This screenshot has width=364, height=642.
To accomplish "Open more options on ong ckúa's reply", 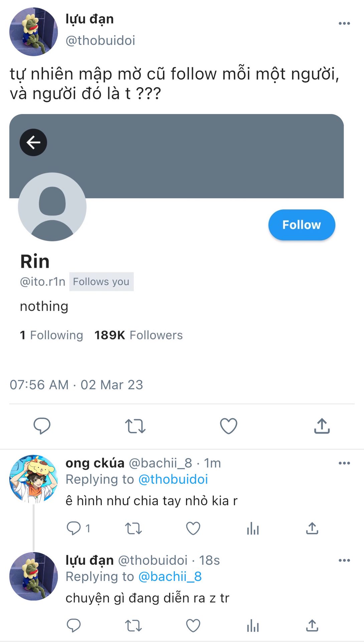I will (344, 463).
